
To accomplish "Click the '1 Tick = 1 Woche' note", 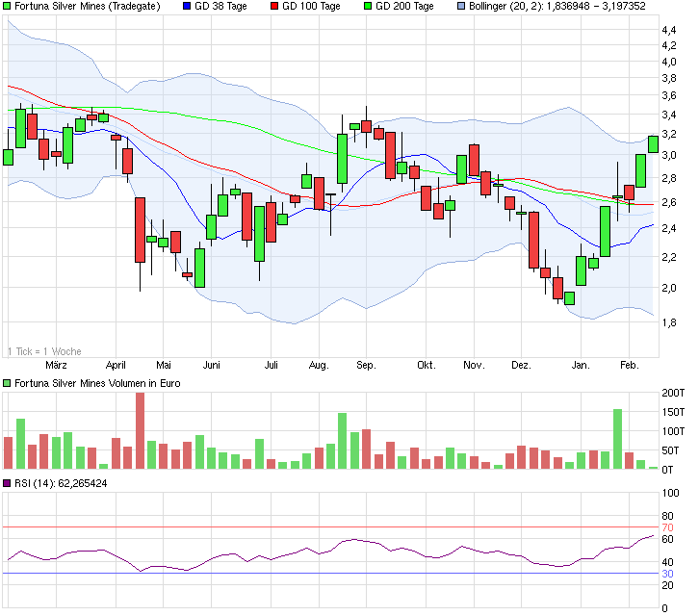I will point(43,350).
